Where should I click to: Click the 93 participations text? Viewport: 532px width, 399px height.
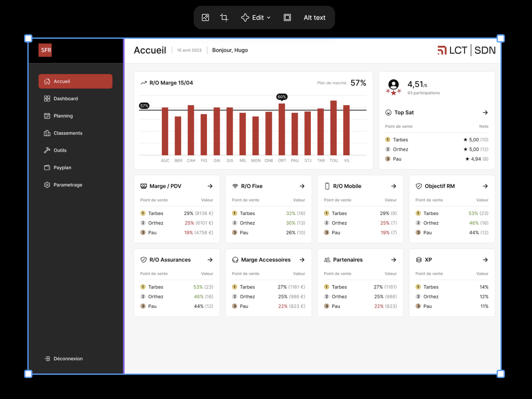pyautogui.click(x=424, y=93)
